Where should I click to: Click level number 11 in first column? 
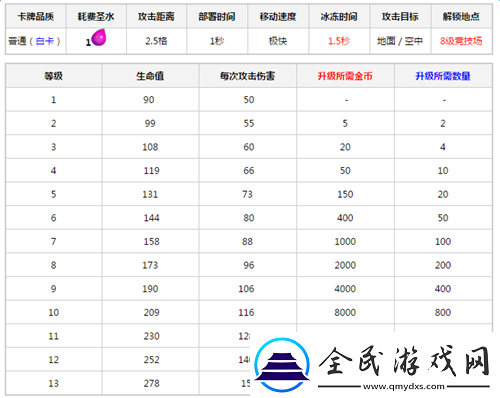(x=54, y=336)
